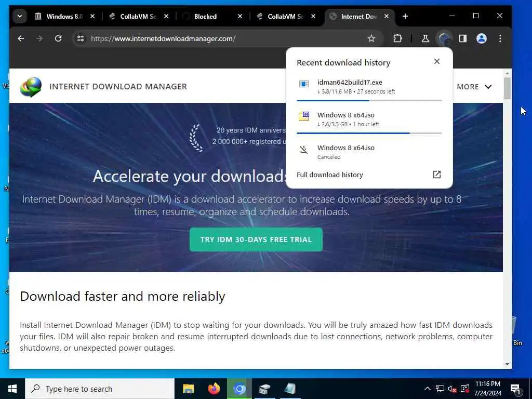Click the ISO file icon of downloading item
The width and height of the screenshot is (532, 399).
[303, 116]
